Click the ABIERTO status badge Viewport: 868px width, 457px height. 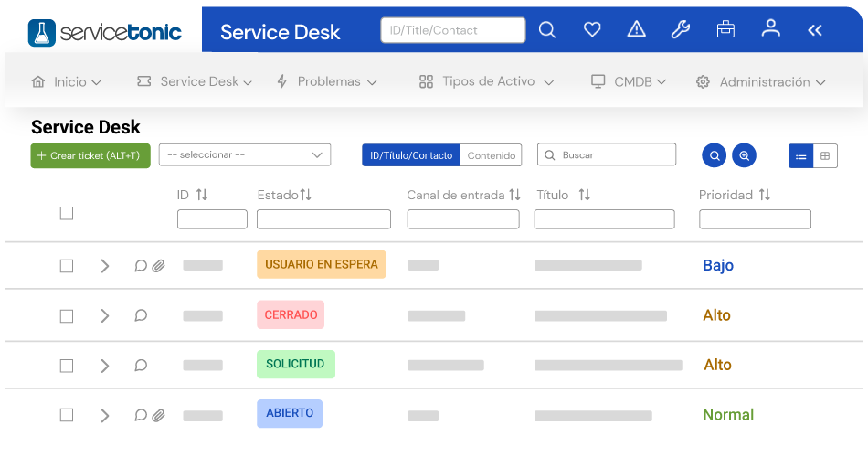290,413
